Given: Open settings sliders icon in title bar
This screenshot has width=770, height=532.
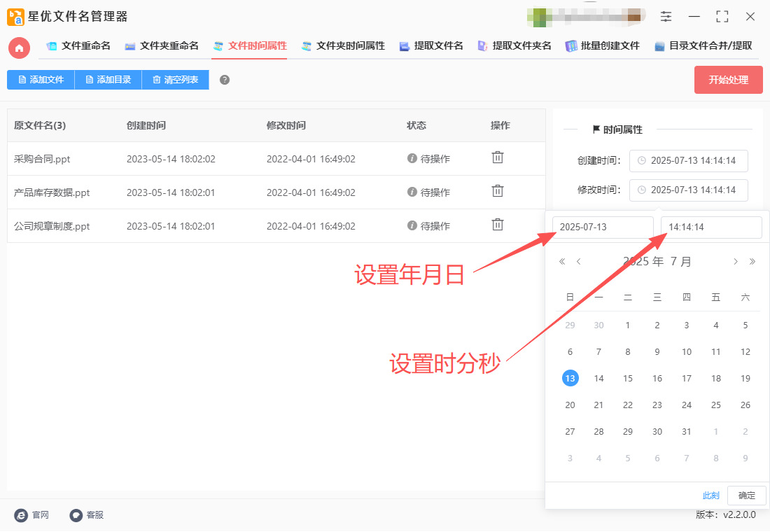Looking at the screenshot, I should pos(666,17).
